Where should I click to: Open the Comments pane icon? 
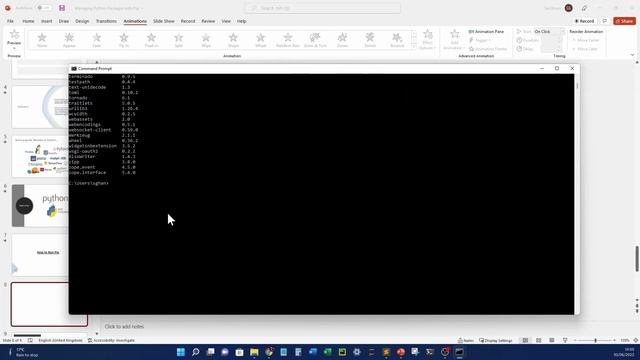point(605,21)
